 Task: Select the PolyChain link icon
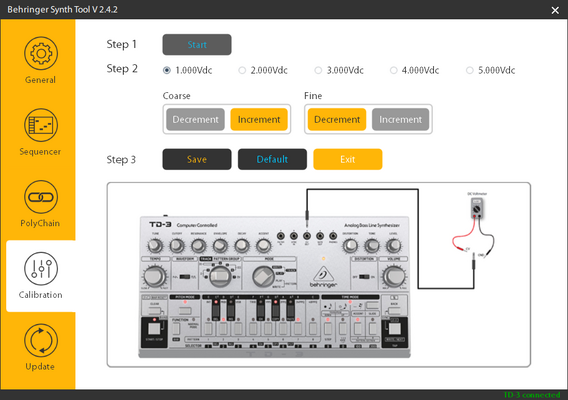(41, 197)
